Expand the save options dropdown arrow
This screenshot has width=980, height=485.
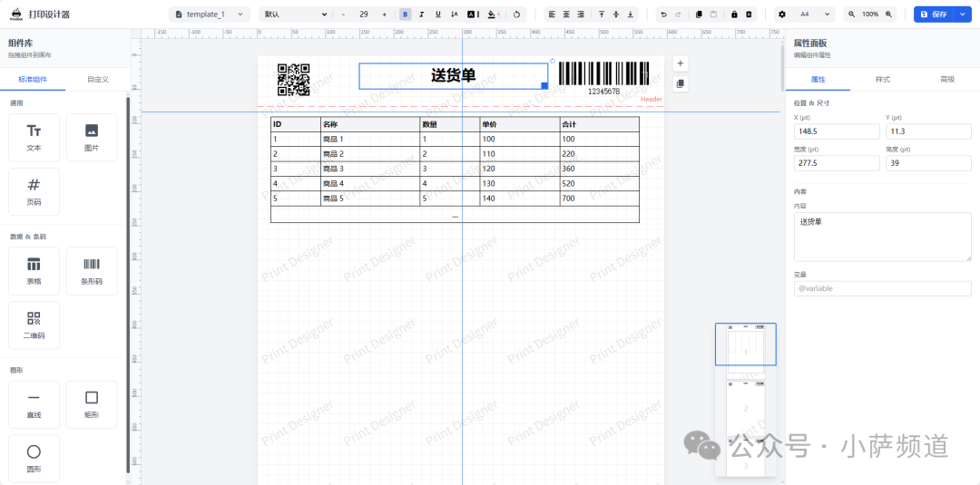coord(963,15)
